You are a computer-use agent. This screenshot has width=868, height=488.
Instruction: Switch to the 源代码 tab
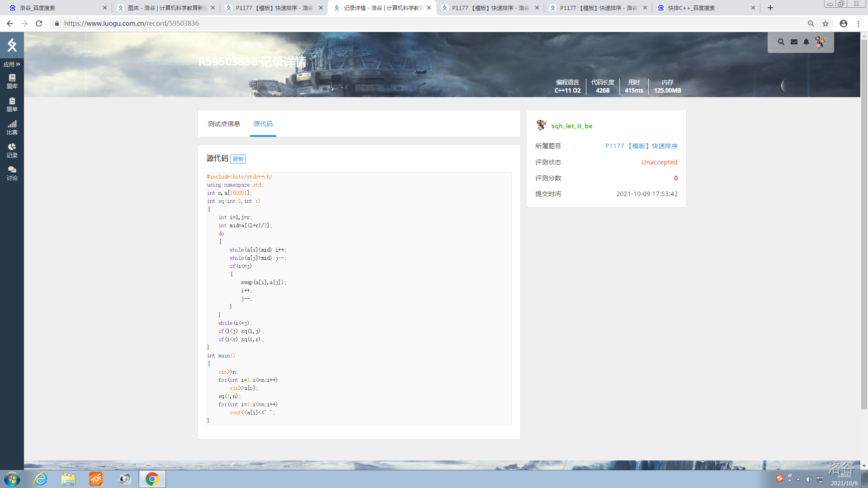click(x=263, y=124)
